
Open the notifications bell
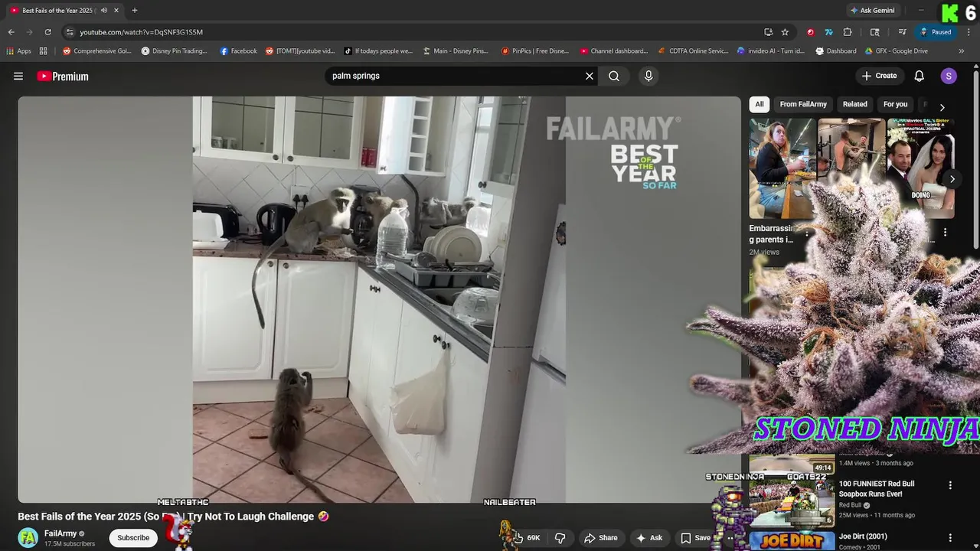(919, 76)
